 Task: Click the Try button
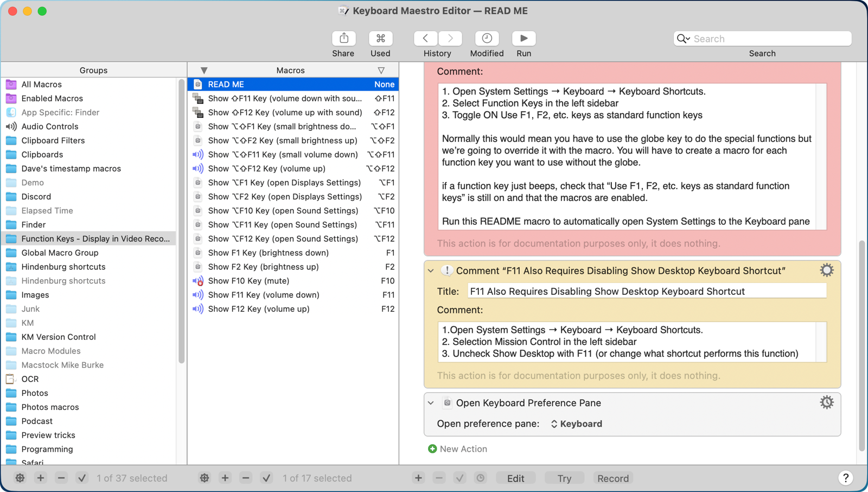point(564,478)
